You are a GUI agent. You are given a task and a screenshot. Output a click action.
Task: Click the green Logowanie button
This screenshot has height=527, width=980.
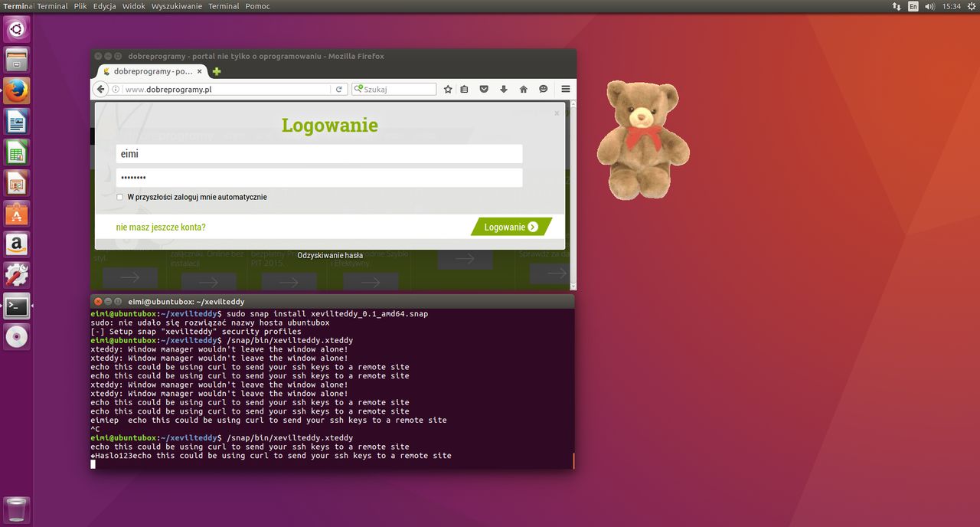pyautogui.click(x=511, y=227)
